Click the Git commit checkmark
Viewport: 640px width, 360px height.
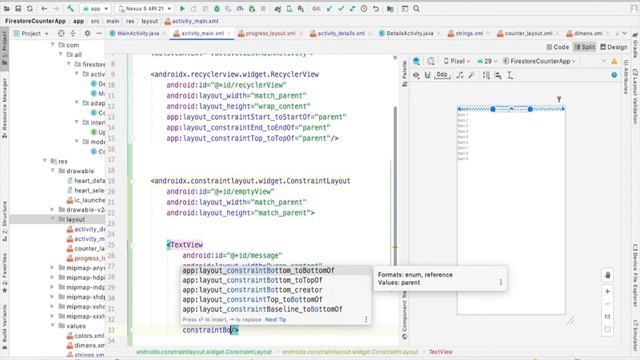[x=341, y=9]
